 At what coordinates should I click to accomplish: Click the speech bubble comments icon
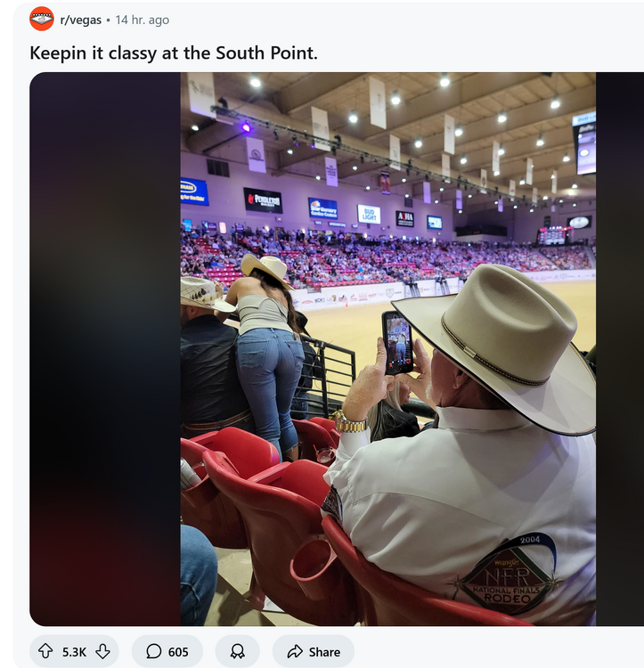coord(153,651)
